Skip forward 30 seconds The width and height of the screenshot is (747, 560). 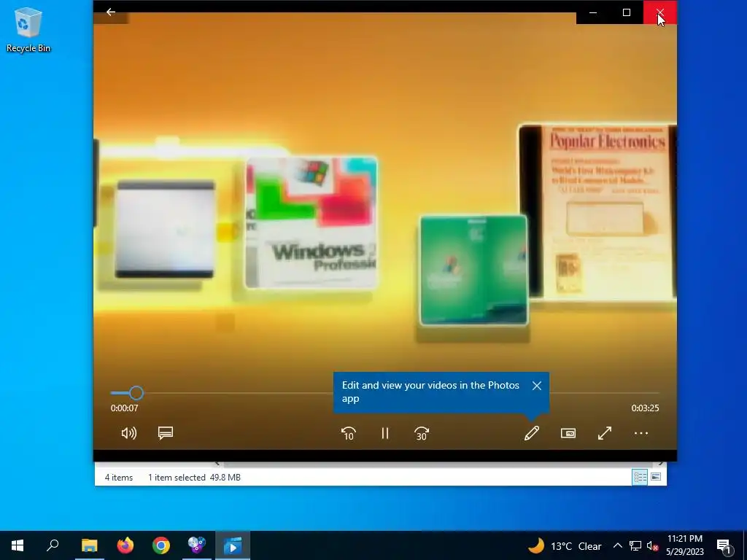(x=422, y=433)
